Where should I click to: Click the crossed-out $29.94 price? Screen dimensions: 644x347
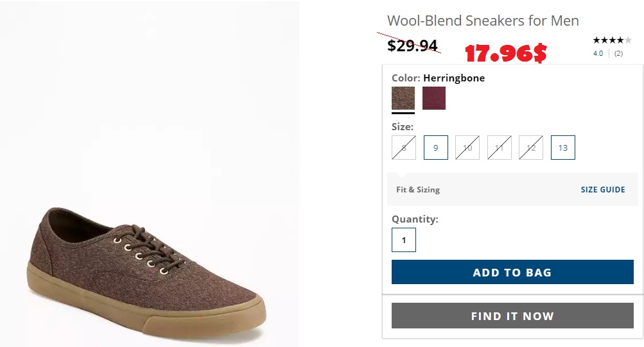tap(413, 46)
